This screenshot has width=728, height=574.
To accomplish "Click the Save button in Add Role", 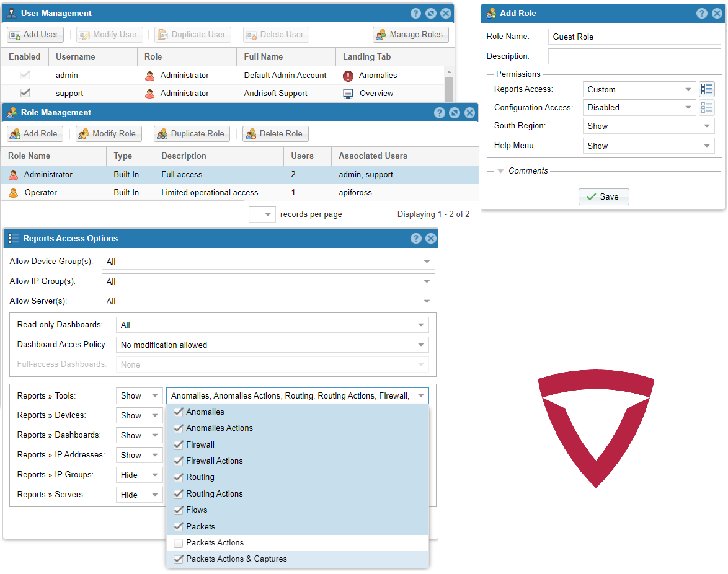I will (x=603, y=196).
